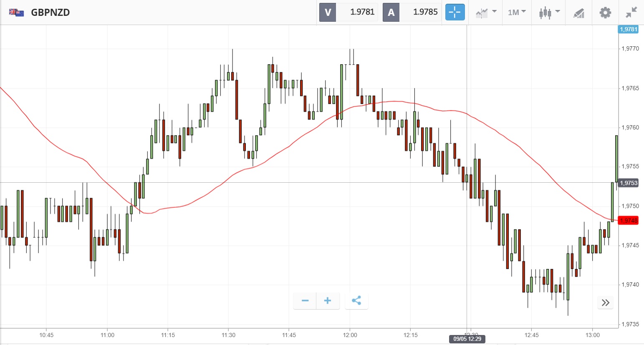Click the share chart icon
The width and height of the screenshot is (644, 345).
[x=356, y=301]
